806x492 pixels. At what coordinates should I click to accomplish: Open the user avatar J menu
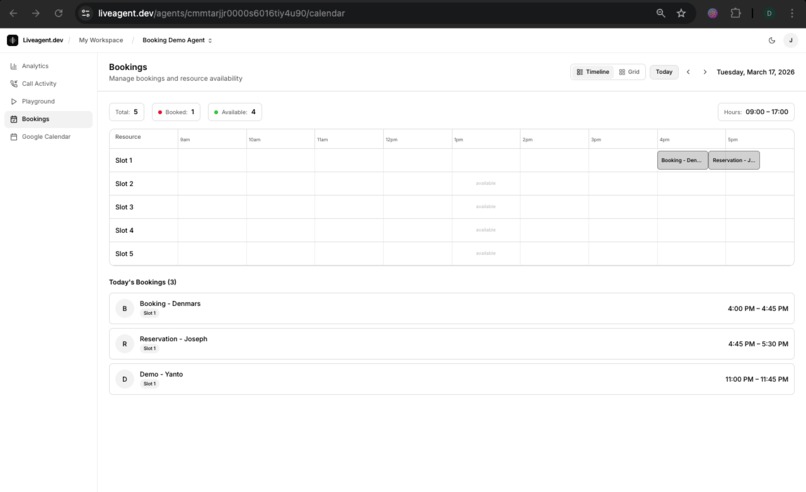coord(791,40)
